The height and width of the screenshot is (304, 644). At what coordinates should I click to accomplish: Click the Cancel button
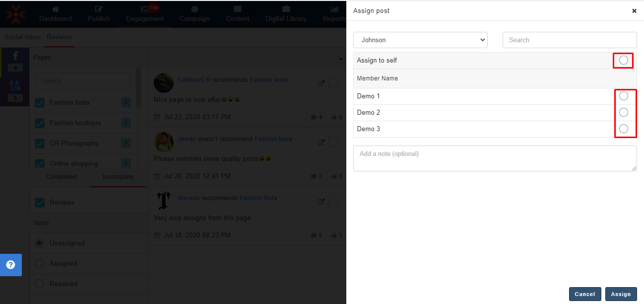(x=584, y=294)
